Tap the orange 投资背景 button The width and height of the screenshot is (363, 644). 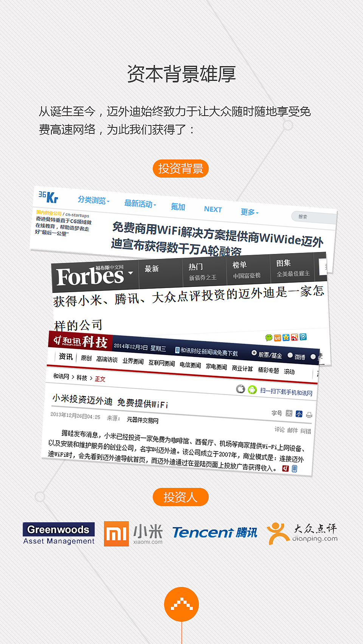click(x=181, y=169)
